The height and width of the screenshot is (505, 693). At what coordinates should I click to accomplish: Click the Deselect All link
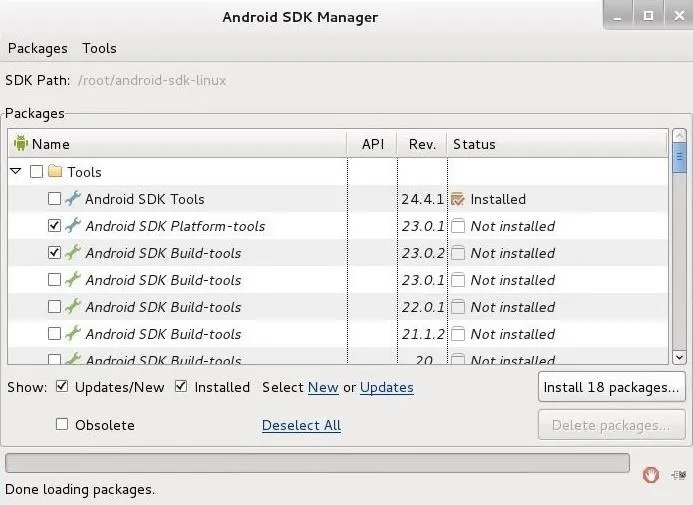[301, 425]
